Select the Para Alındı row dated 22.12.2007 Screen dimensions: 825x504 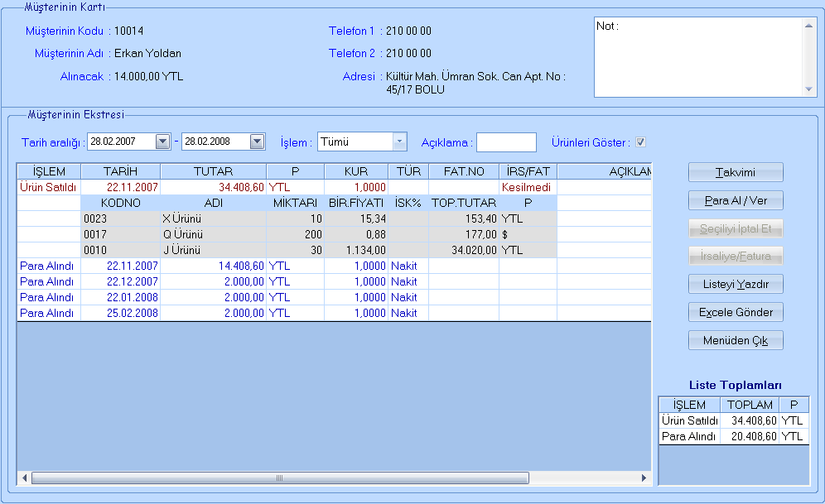(x=334, y=281)
